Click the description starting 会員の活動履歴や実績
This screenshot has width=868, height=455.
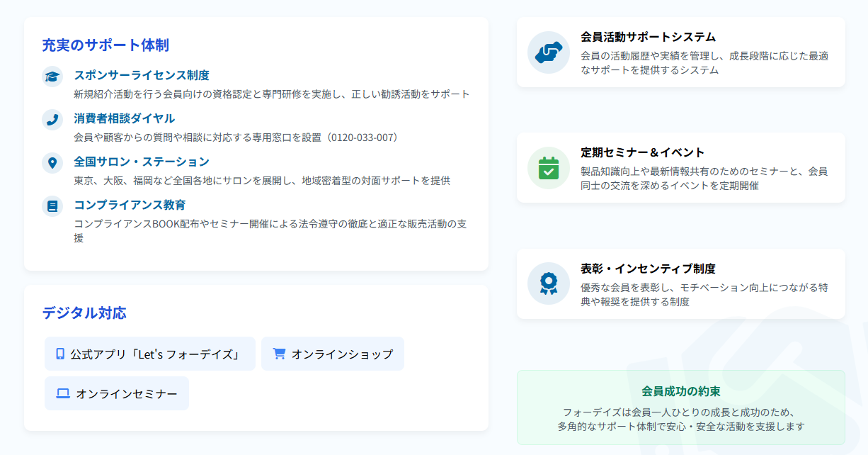point(704,63)
